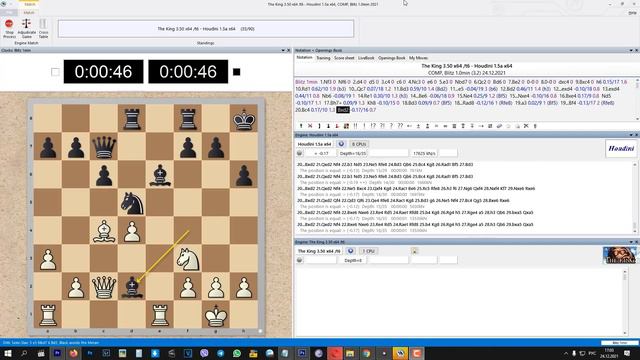The width and height of the screenshot is (640, 360).
Task: Select the white knight on f3
Action: click(x=188, y=259)
